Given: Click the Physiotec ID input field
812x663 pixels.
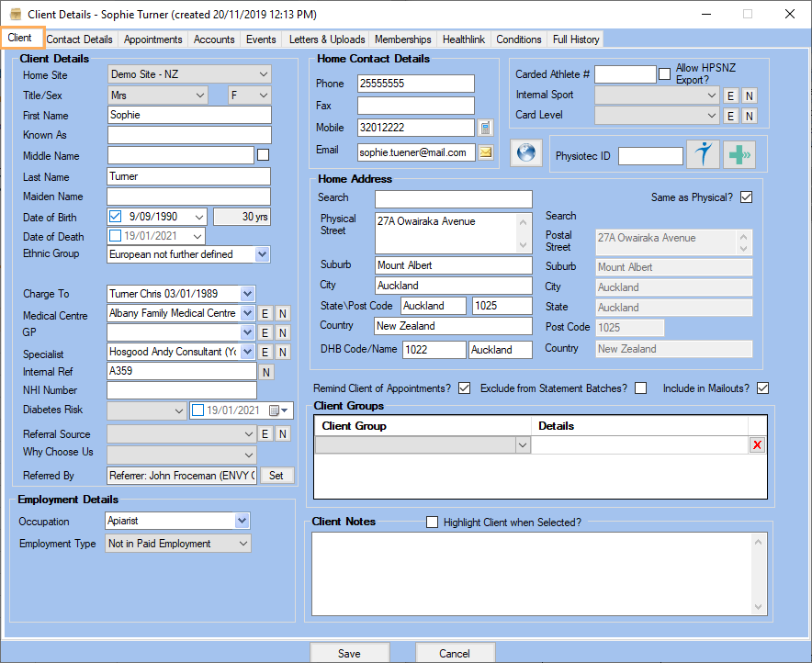Looking at the screenshot, I should (x=650, y=156).
